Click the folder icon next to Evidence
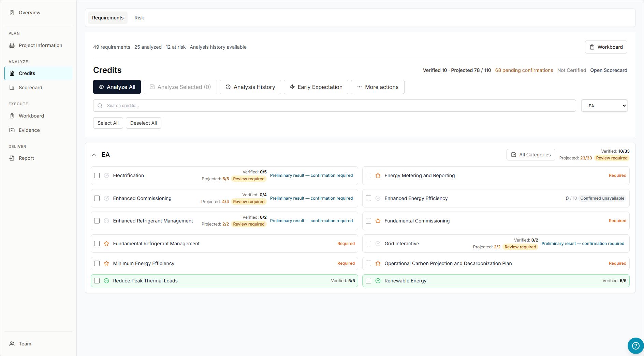The width and height of the screenshot is (644, 356). coord(12,130)
